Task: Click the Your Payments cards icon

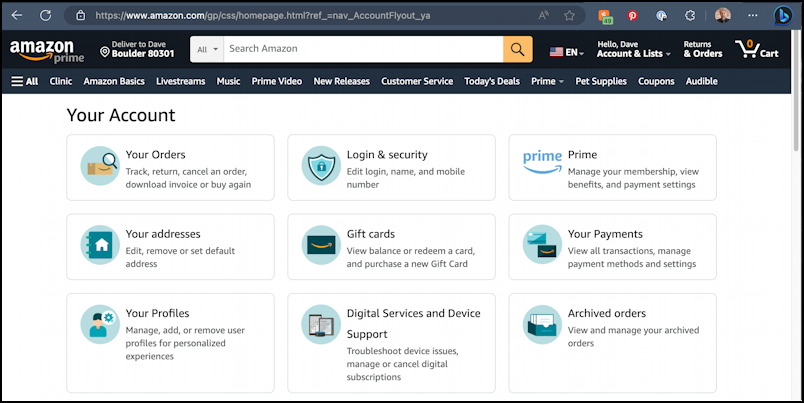Action: (x=542, y=245)
